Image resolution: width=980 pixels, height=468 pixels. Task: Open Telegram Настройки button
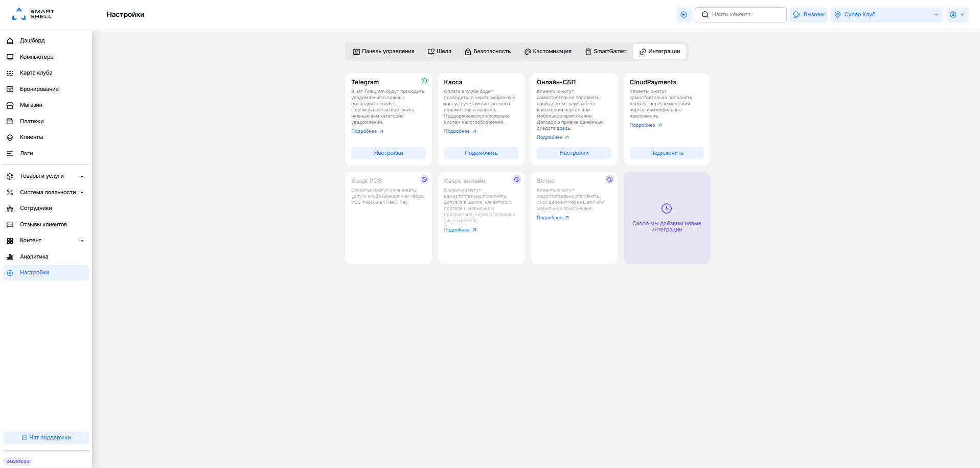pyautogui.click(x=389, y=153)
